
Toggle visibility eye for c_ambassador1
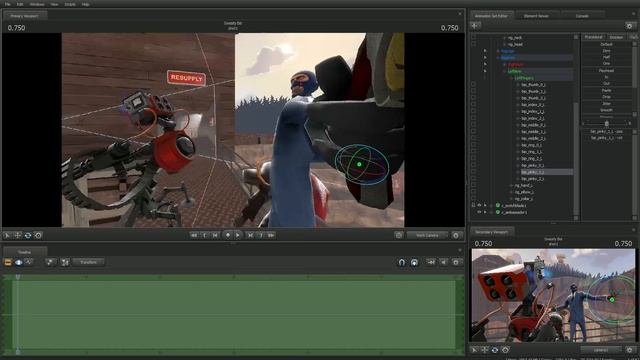tap(479, 212)
